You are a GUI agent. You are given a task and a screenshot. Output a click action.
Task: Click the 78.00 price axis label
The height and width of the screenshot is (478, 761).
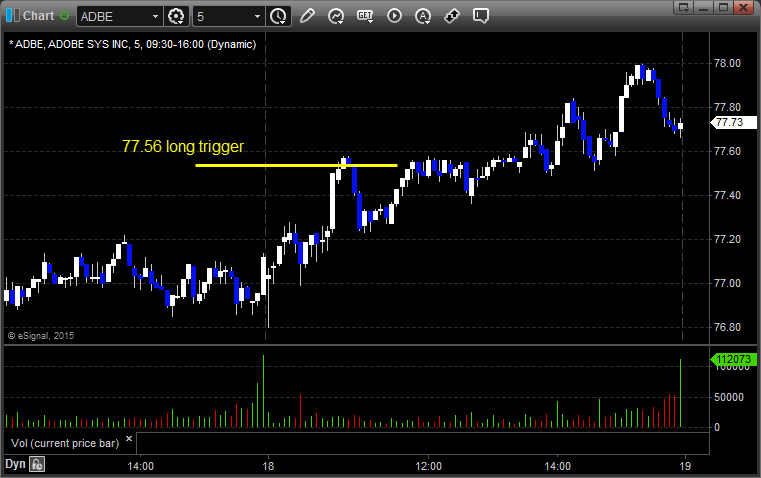click(x=727, y=64)
